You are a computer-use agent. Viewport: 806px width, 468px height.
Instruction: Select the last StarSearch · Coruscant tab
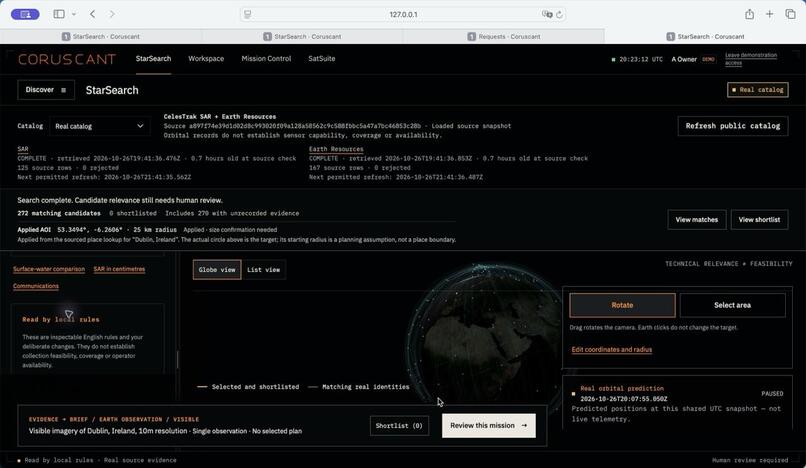click(705, 37)
